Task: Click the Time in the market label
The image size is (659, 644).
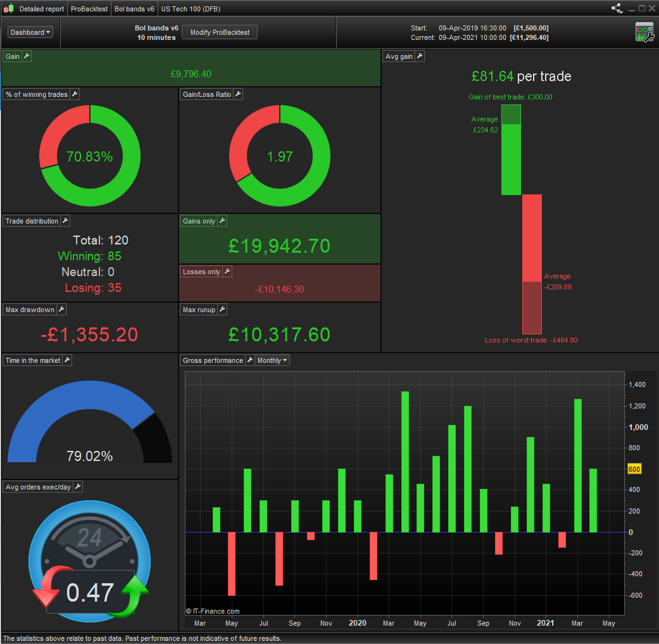Action: (33, 360)
